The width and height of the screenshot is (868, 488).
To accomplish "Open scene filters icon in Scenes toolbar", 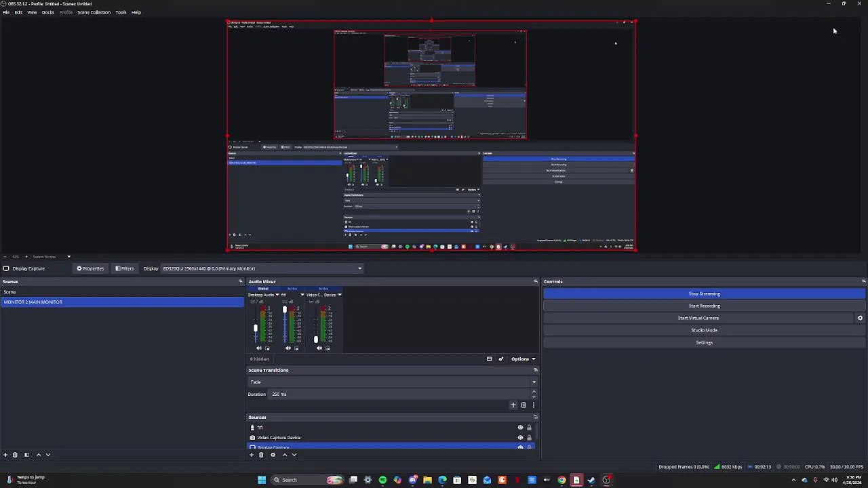I will pos(26,455).
